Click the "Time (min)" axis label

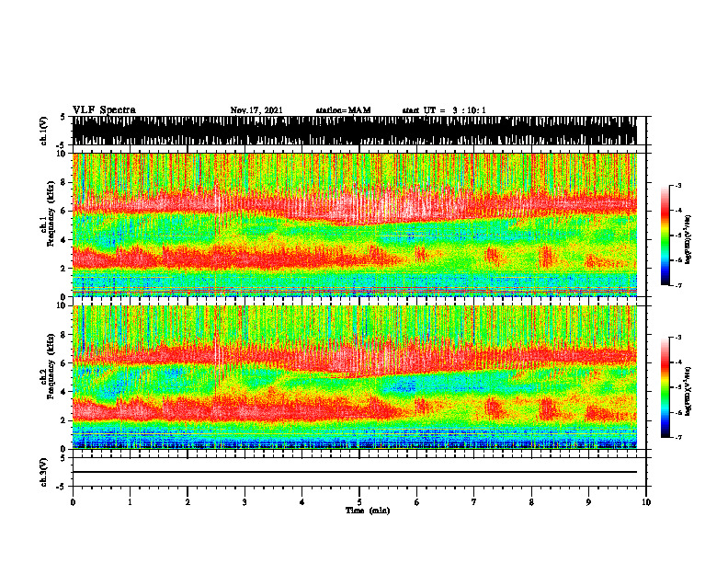click(x=368, y=511)
